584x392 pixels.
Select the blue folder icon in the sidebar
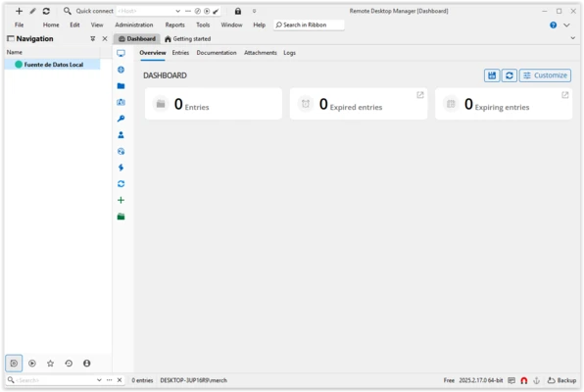(122, 86)
